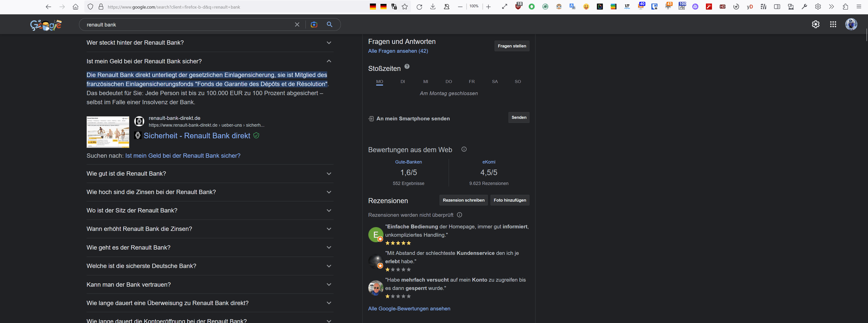The width and height of the screenshot is (868, 323).
Task: Expand 'Wann erhöht Renault Bank die Zinsen?'
Action: pyautogui.click(x=210, y=229)
